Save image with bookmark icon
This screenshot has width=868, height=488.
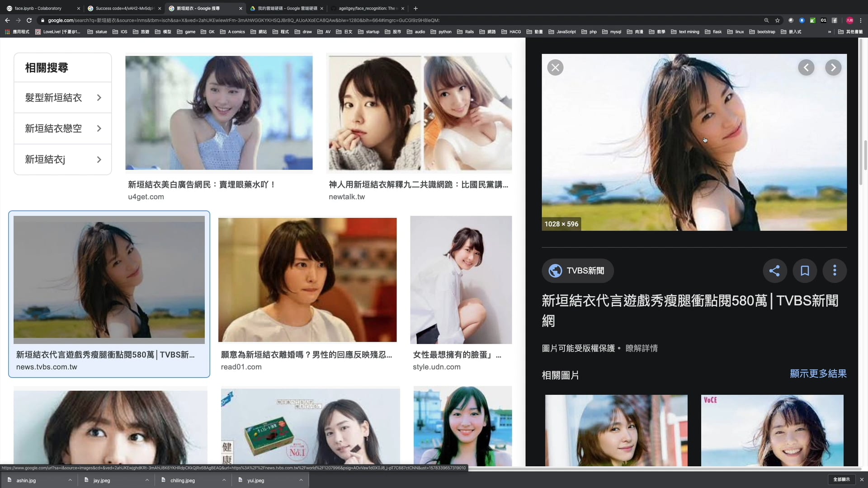[x=805, y=271]
